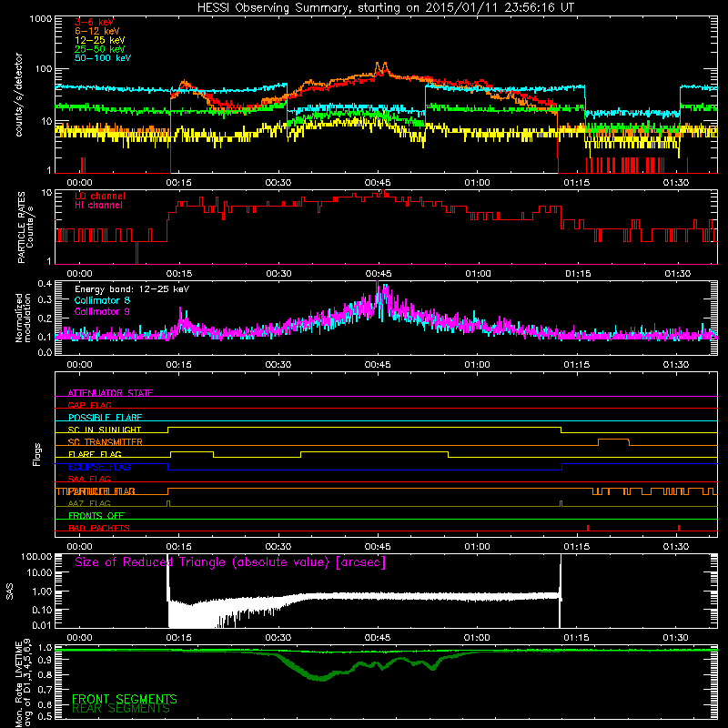Click the livetime curve minimum near 00:37

(322, 679)
